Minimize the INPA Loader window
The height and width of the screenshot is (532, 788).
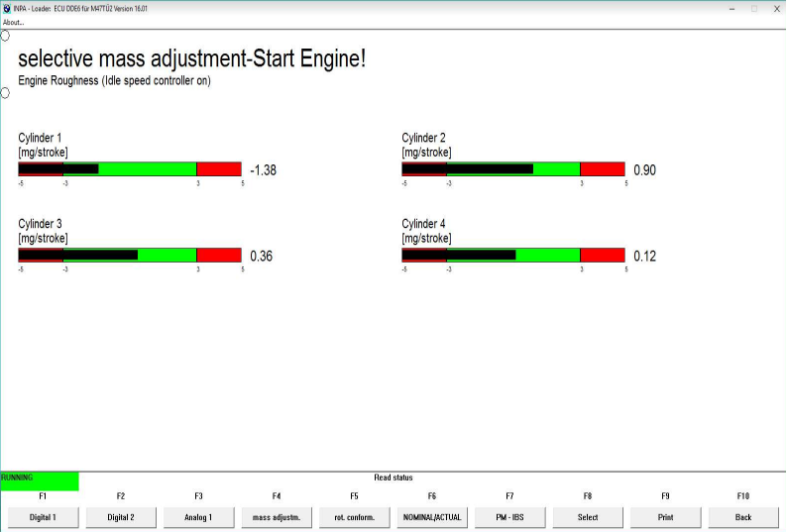[731, 8]
